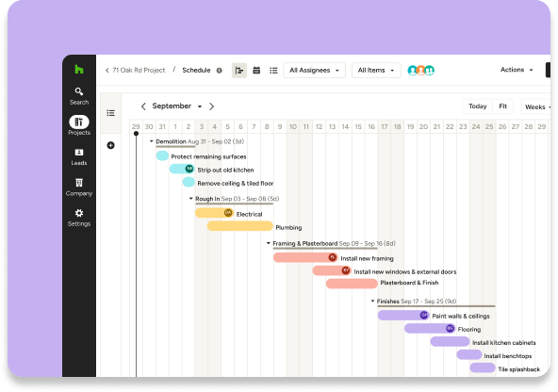
Task: Go back to 71 Oak Rd Project
Action: (x=135, y=71)
